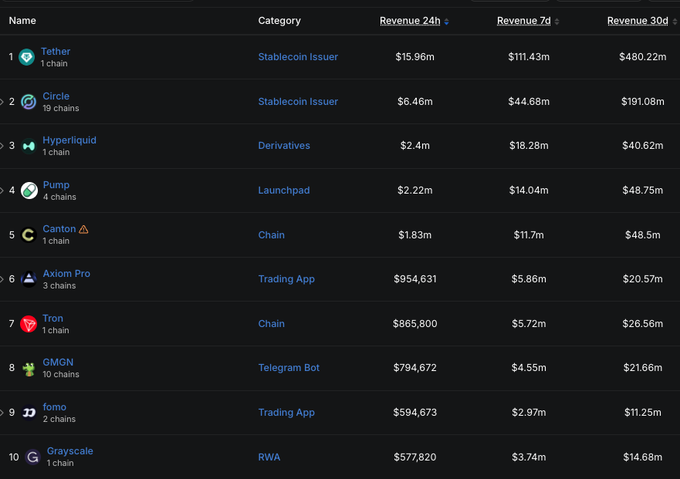Open the Grayscale protocol link
The width and height of the screenshot is (680, 479).
pos(70,451)
